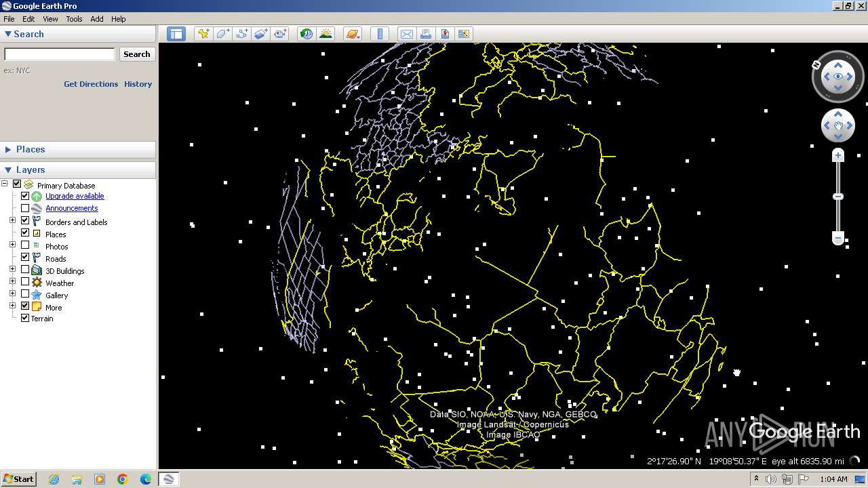Open the View menu
Image resolution: width=868 pixels, height=488 pixels.
[50, 19]
